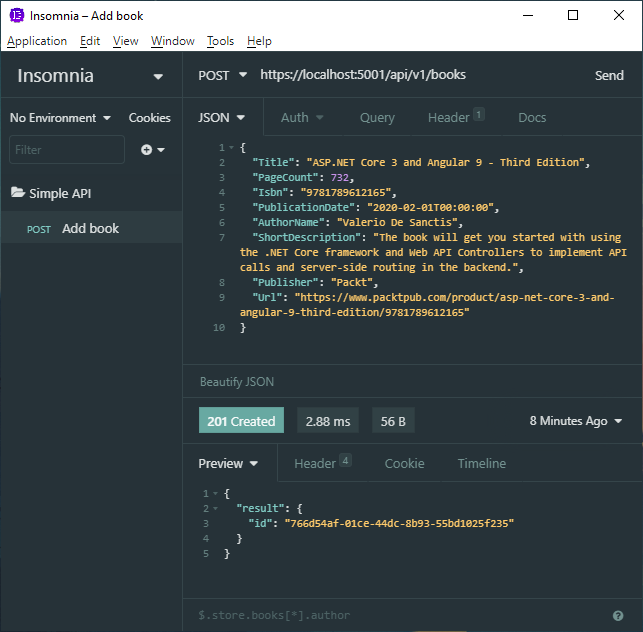Viewport: 643px width, 632px height.
Task: Open the Cookies manager
Action: point(149,118)
